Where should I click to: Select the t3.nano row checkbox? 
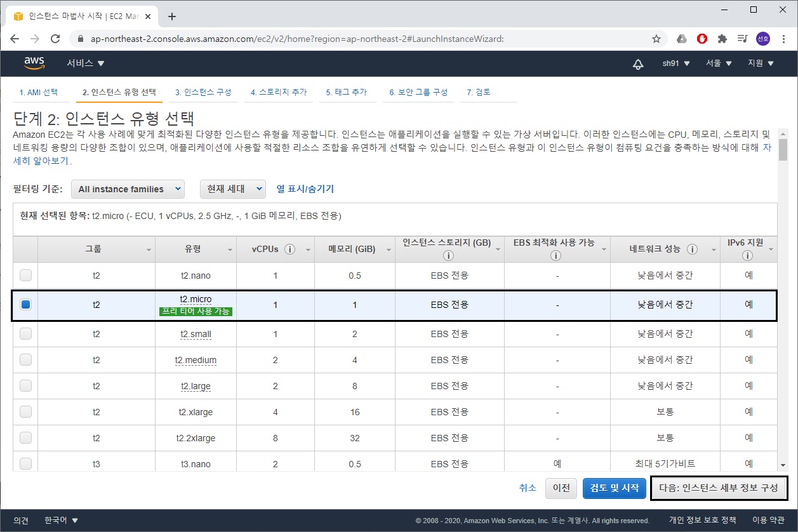click(25, 464)
